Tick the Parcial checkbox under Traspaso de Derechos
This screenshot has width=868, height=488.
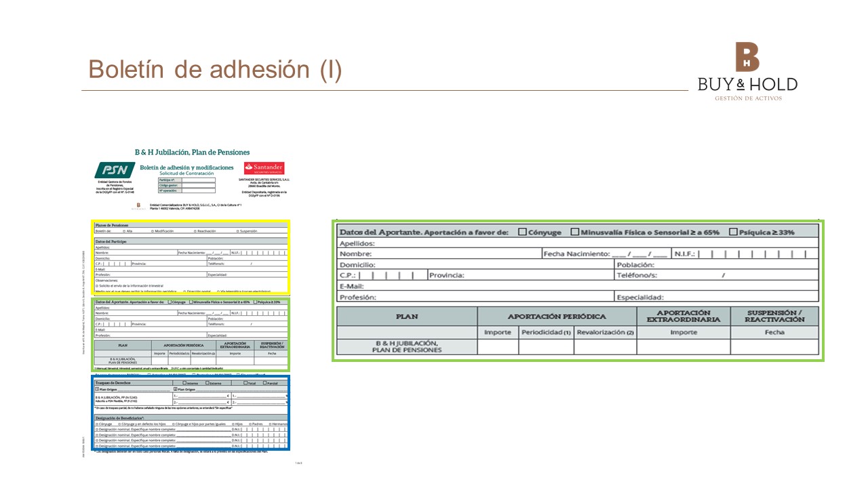point(265,383)
